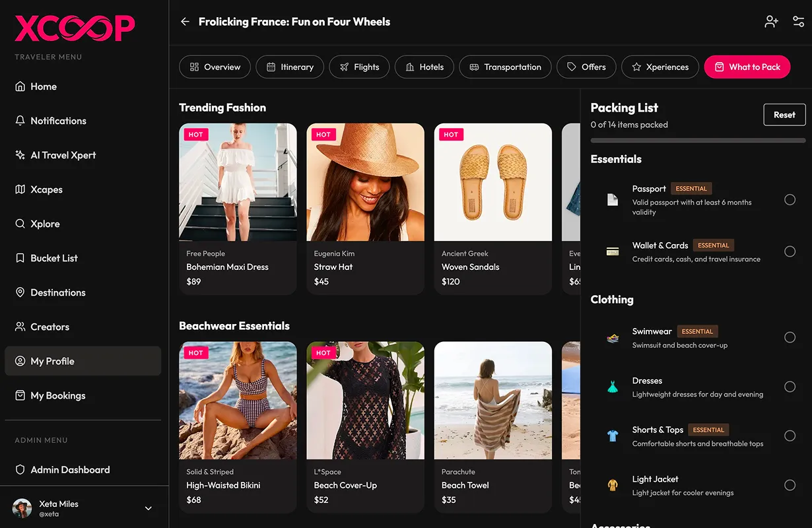Open the Beach Towel product image

[x=493, y=401]
